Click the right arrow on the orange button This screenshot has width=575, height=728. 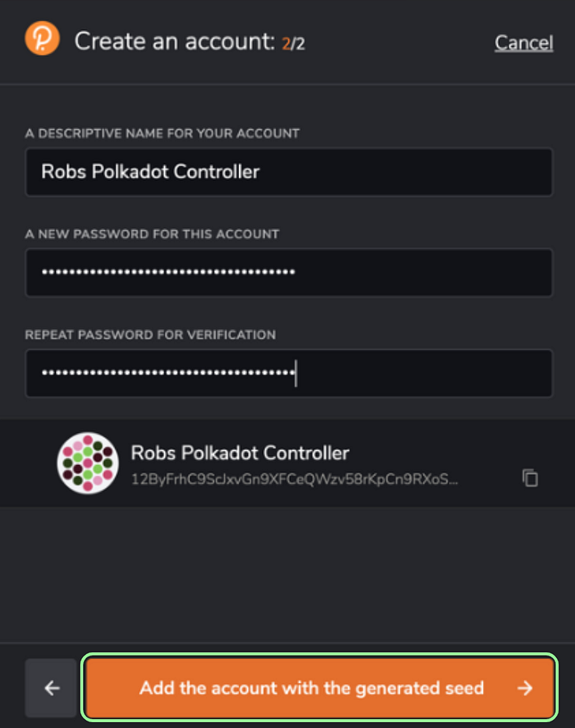coord(525,688)
